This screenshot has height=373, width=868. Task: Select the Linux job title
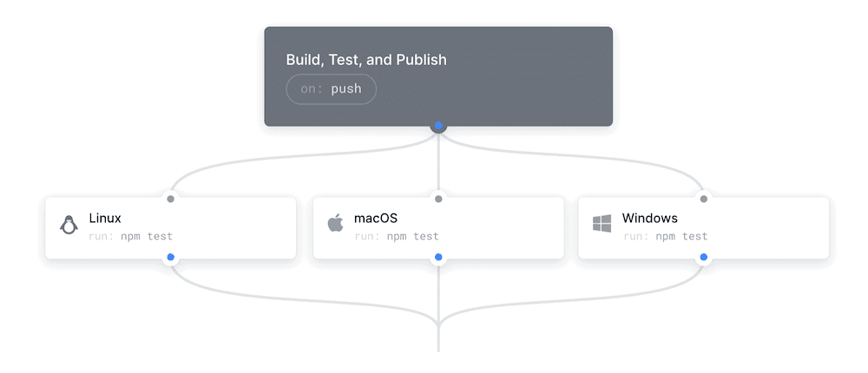pyautogui.click(x=105, y=218)
